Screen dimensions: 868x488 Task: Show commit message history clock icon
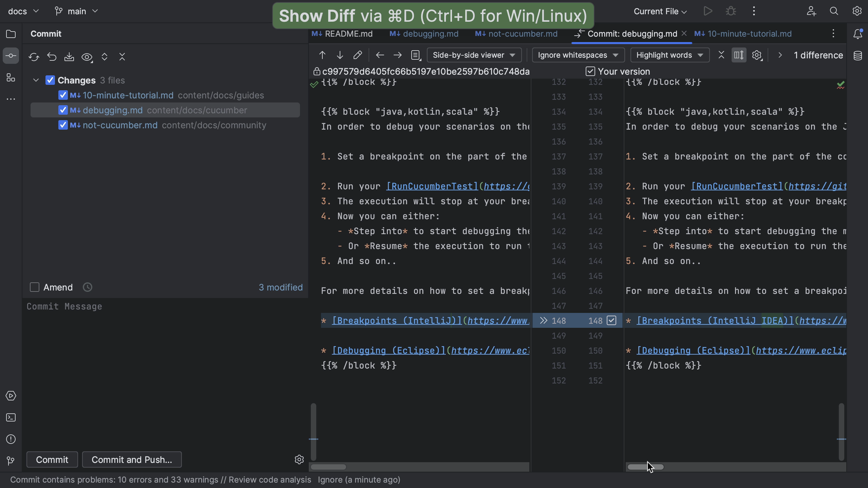tap(87, 287)
